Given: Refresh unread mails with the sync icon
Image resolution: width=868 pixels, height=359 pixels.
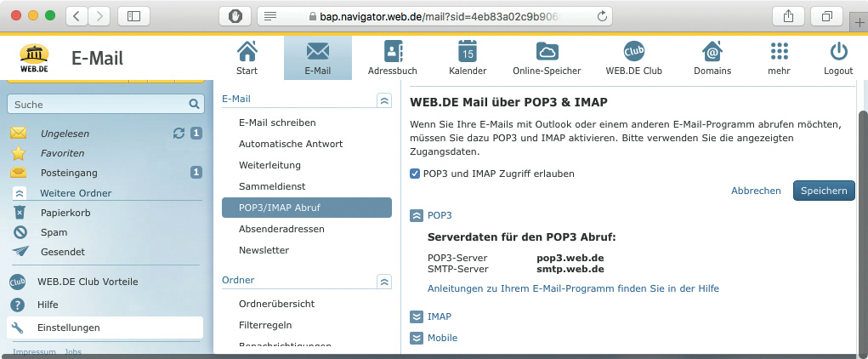Looking at the screenshot, I should (x=179, y=133).
